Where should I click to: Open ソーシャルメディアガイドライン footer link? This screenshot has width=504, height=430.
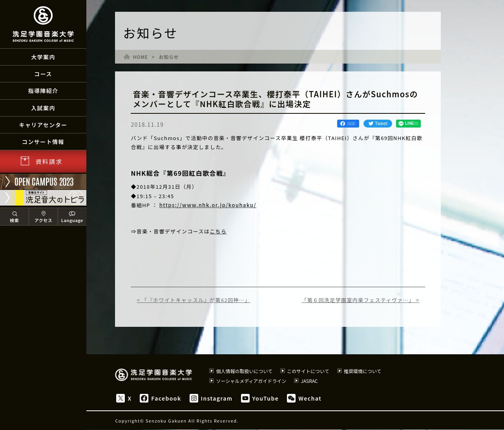pos(251,381)
